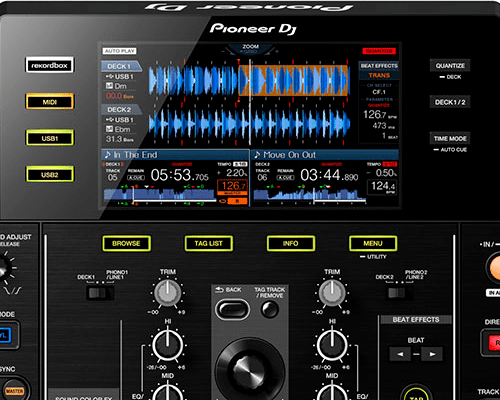Tap the Move On Out track title
The width and height of the screenshot is (500, 400).
(289, 155)
